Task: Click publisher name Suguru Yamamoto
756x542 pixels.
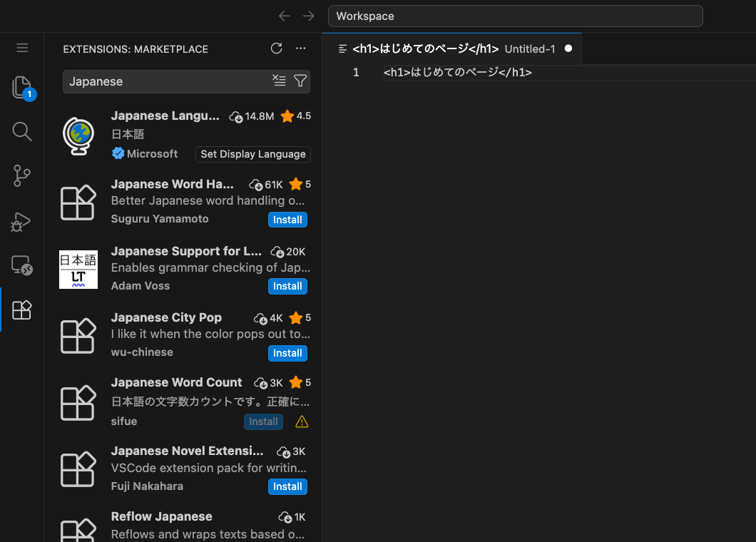Action: coord(160,219)
